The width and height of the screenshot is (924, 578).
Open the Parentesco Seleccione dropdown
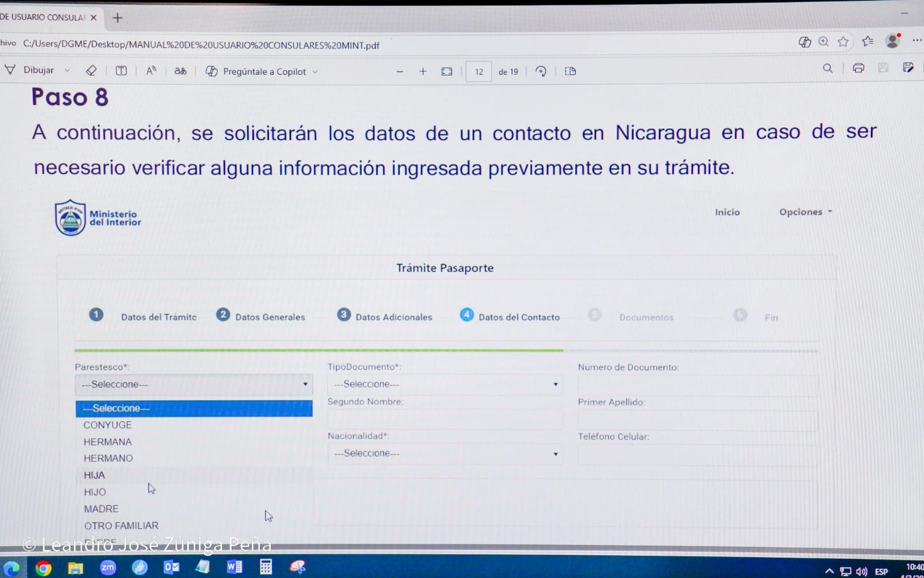tap(193, 384)
